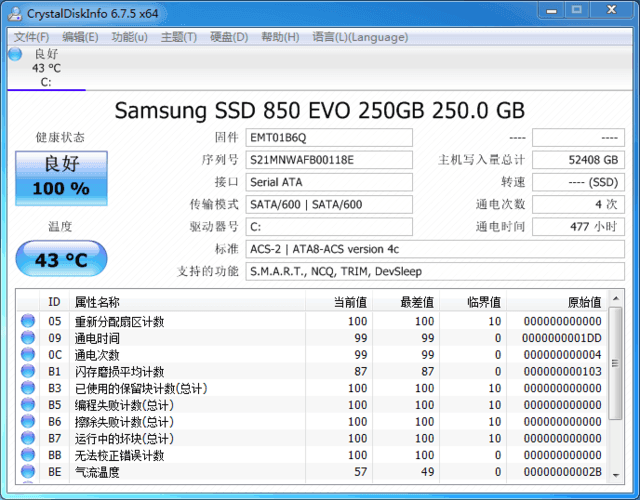Select the 重新分配扇区计数 row
This screenshot has height=500, width=640.
coord(312,321)
